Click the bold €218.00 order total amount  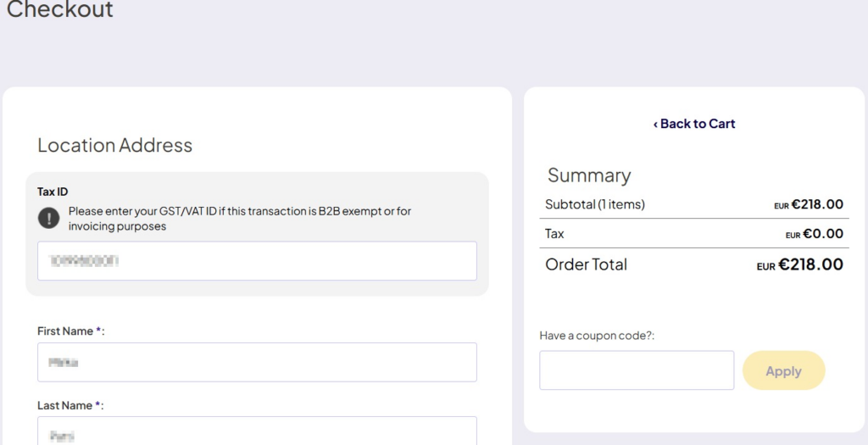click(x=810, y=264)
